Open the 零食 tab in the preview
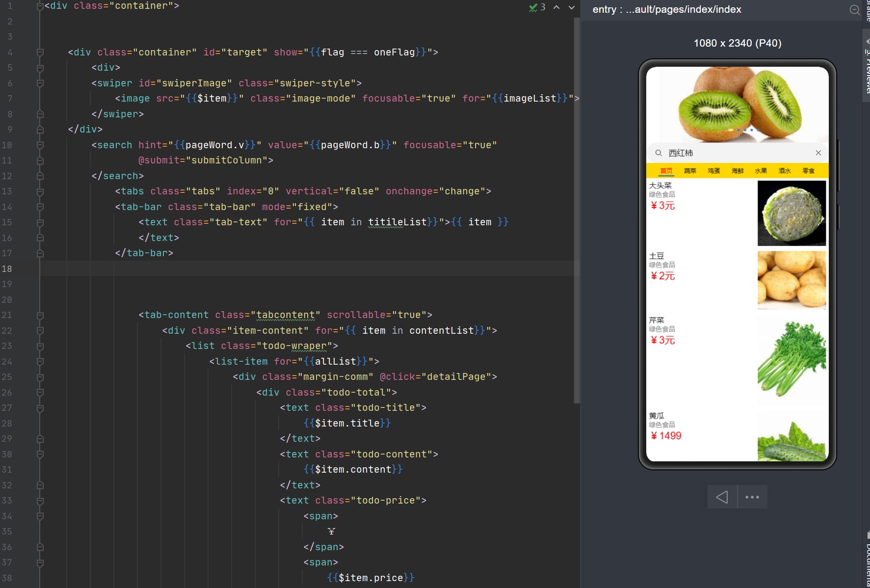The width and height of the screenshot is (870, 588). (808, 171)
